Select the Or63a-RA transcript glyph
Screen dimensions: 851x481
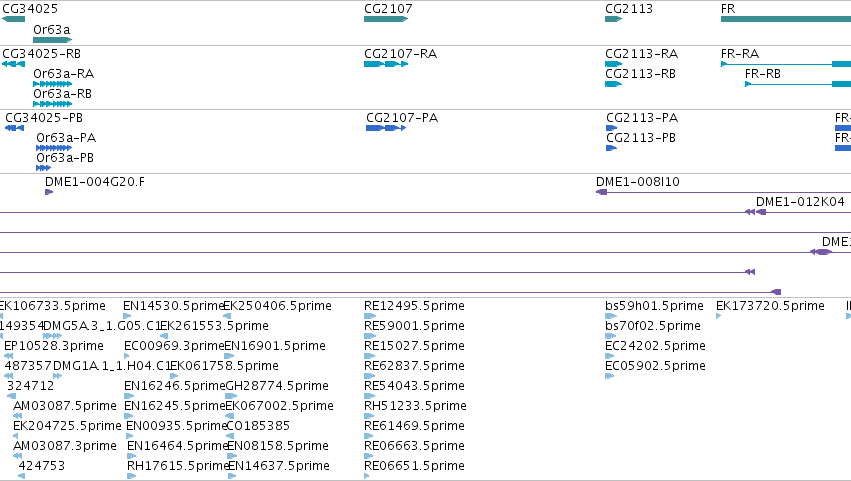tap(52, 84)
